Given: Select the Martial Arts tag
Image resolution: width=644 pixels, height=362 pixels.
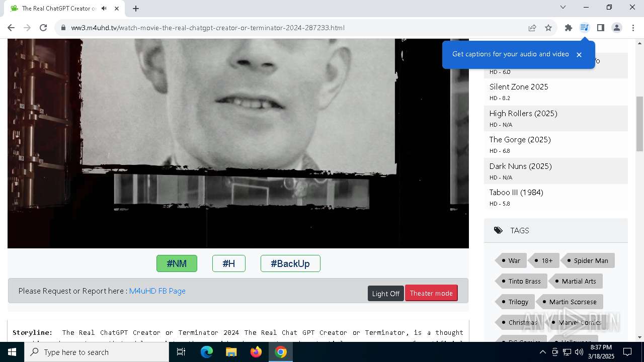Looking at the screenshot, I should click(576, 281).
